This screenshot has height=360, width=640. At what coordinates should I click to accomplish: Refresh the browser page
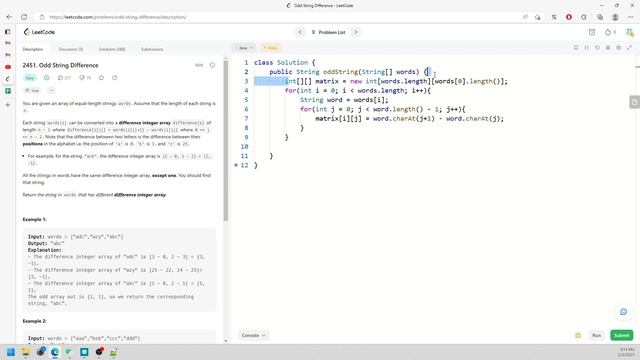pos(24,17)
